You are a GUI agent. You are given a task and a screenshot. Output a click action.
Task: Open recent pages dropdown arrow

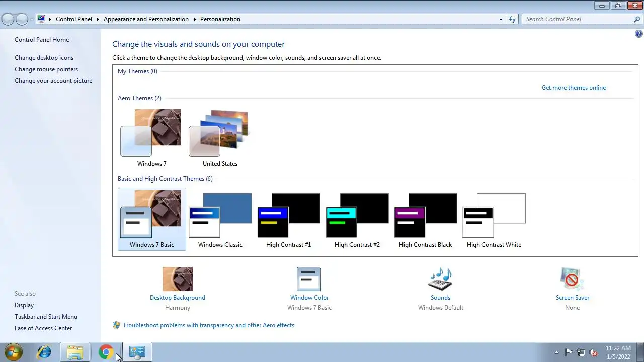coord(32,19)
